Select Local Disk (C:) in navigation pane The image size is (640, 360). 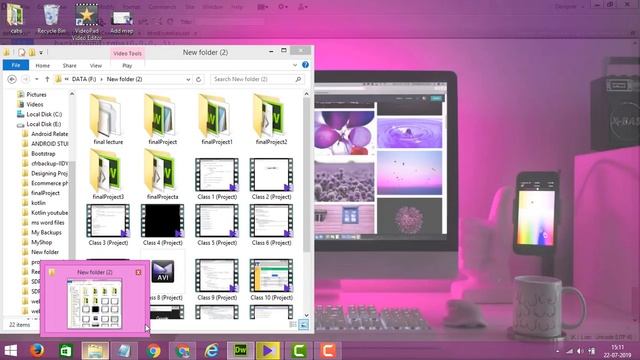44,114
